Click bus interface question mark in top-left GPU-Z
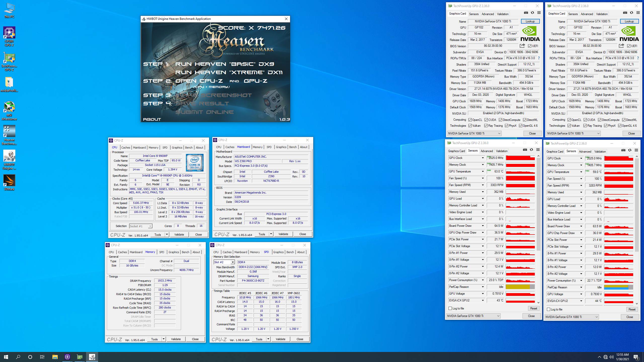Viewport: 644px width, 362px height. [x=539, y=58]
